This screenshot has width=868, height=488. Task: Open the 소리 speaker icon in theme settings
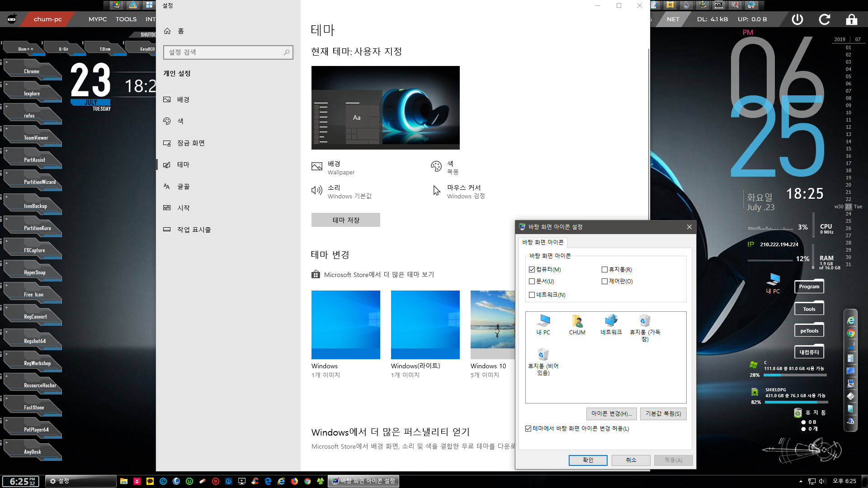pos(316,190)
